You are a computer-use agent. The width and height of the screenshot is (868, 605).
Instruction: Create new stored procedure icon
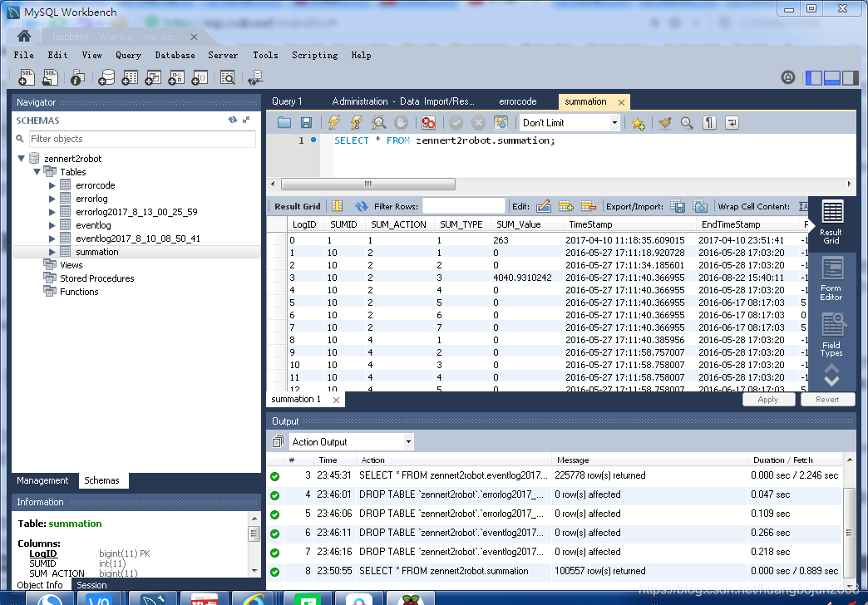point(176,77)
